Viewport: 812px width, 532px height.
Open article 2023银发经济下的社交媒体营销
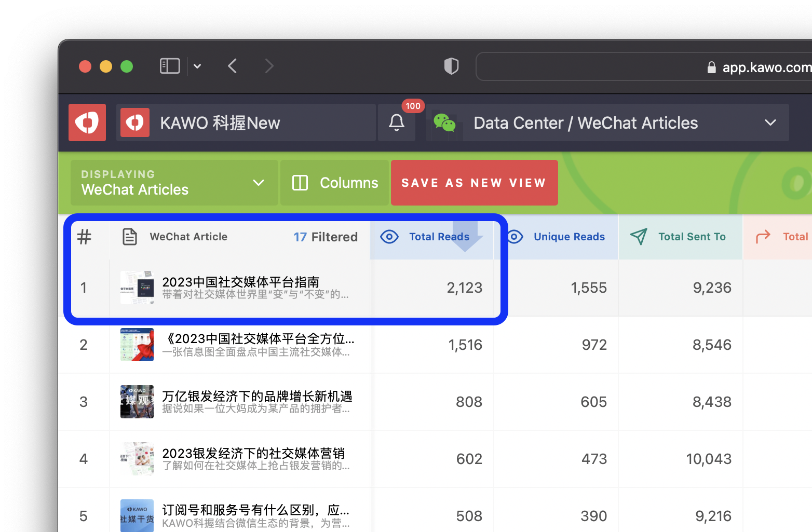[253, 453]
